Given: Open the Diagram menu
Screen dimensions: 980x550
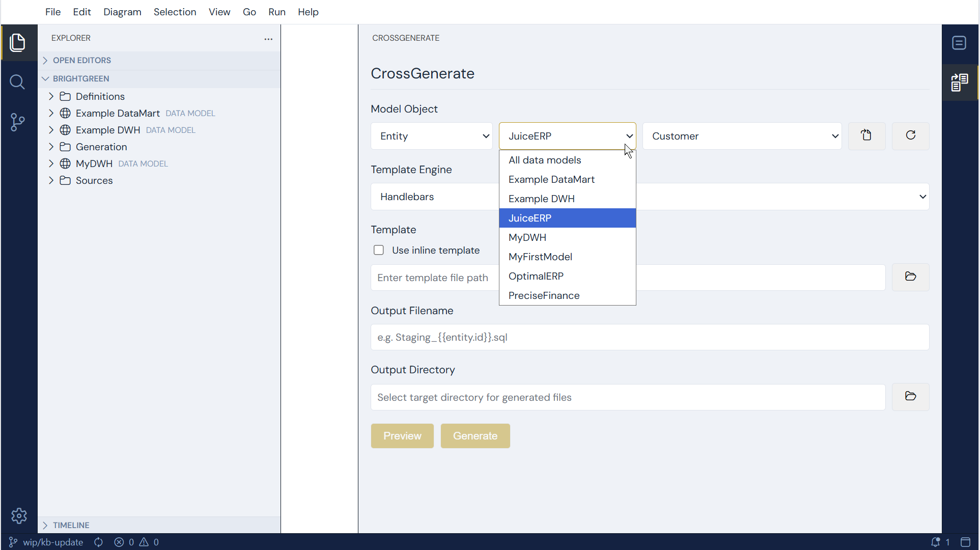Looking at the screenshot, I should tap(122, 12).
